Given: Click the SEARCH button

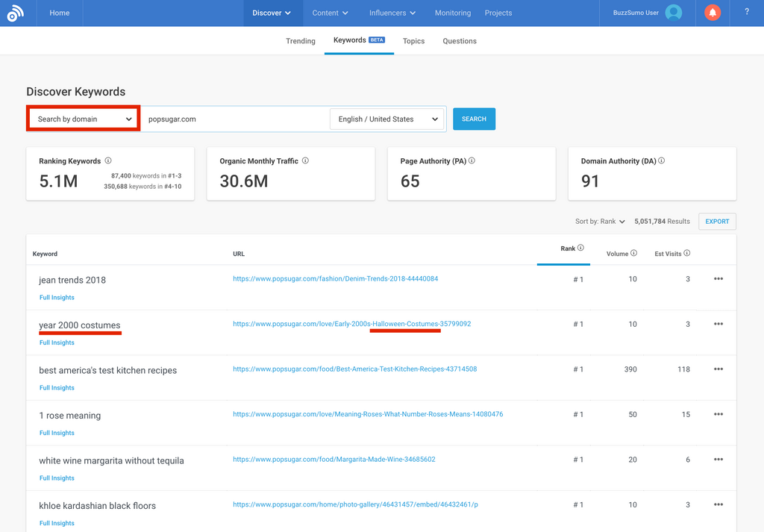Looking at the screenshot, I should pyautogui.click(x=474, y=119).
